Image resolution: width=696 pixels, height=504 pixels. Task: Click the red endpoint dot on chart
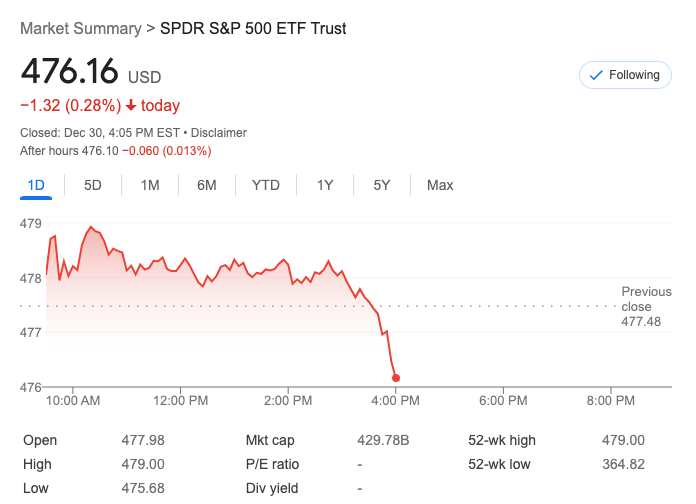pyautogui.click(x=397, y=378)
